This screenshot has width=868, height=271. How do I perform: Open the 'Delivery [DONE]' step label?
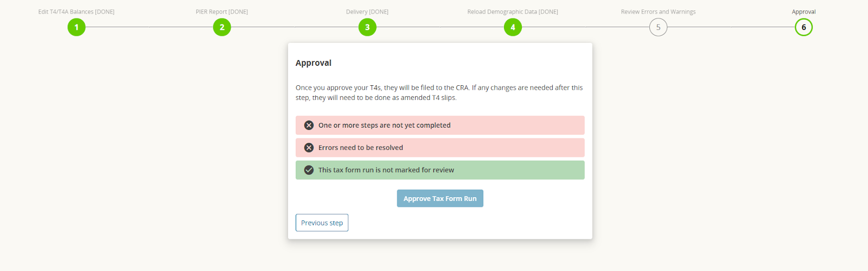pyautogui.click(x=367, y=12)
